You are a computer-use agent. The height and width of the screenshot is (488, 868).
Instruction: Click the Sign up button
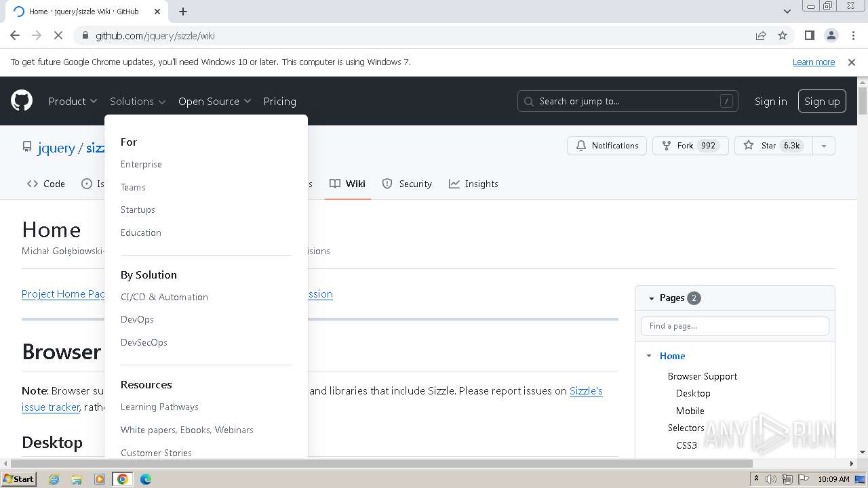tap(822, 101)
